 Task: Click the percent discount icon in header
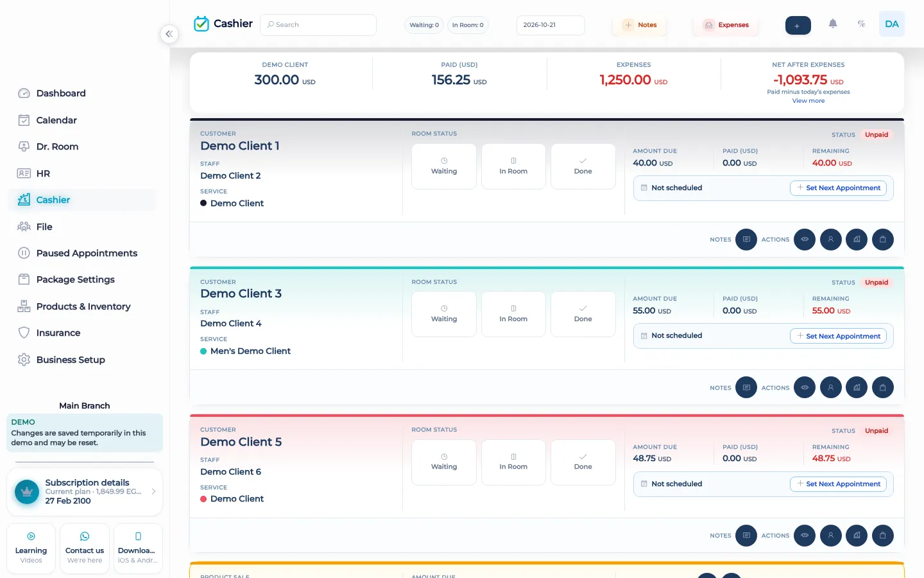pos(862,24)
